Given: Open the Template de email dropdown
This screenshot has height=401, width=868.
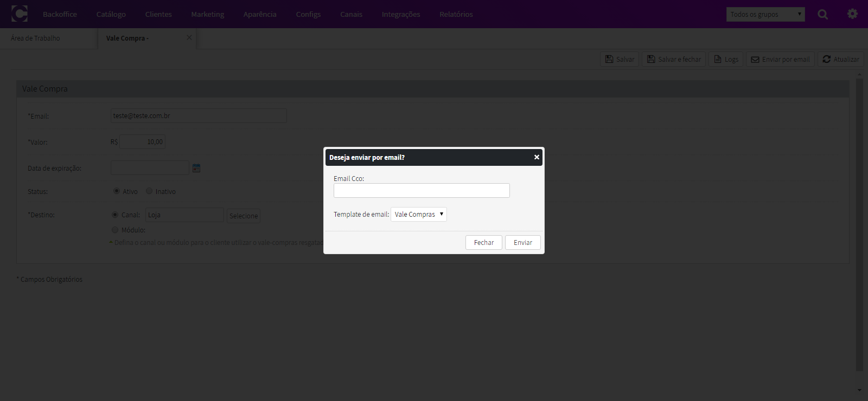Looking at the screenshot, I should pyautogui.click(x=419, y=215).
